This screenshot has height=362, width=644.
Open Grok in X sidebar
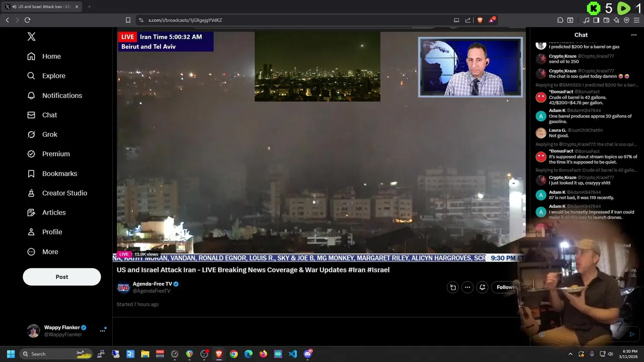coord(42,135)
